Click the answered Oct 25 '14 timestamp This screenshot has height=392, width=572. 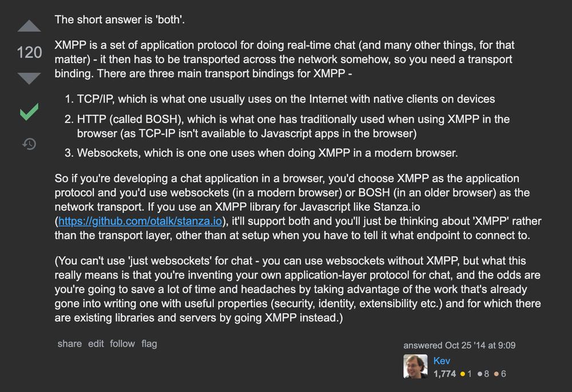point(459,345)
